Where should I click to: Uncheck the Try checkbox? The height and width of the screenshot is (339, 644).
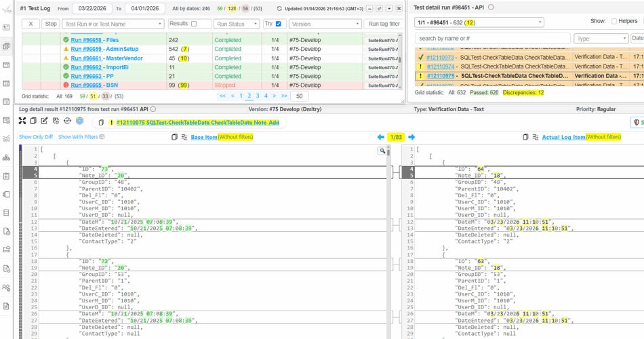click(279, 24)
